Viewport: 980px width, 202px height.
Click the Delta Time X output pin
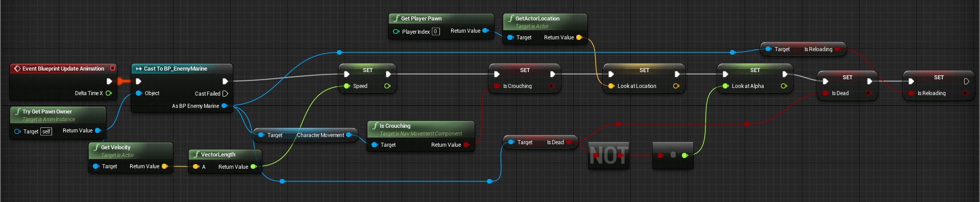[x=109, y=93]
